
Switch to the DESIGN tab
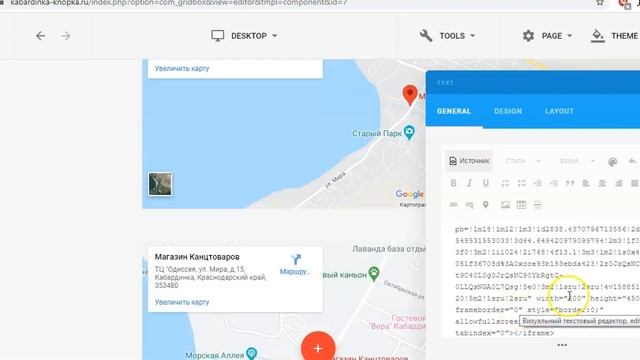click(508, 111)
